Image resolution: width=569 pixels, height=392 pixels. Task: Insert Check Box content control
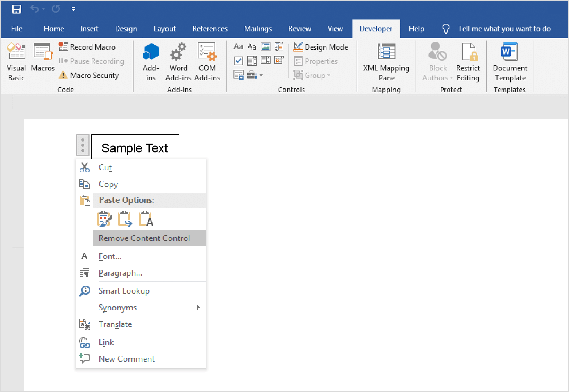click(x=238, y=61)
